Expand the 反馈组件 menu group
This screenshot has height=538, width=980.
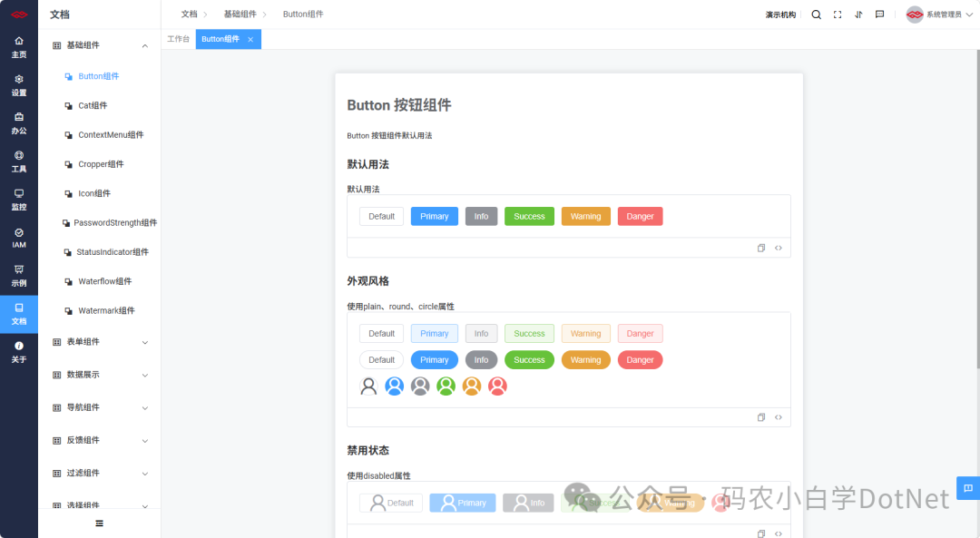[100, 441]
